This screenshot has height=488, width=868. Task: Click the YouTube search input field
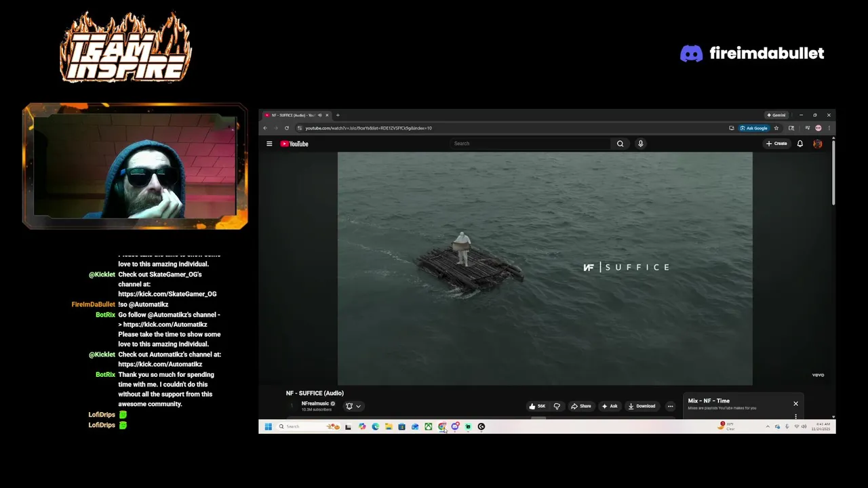(530, 144)
